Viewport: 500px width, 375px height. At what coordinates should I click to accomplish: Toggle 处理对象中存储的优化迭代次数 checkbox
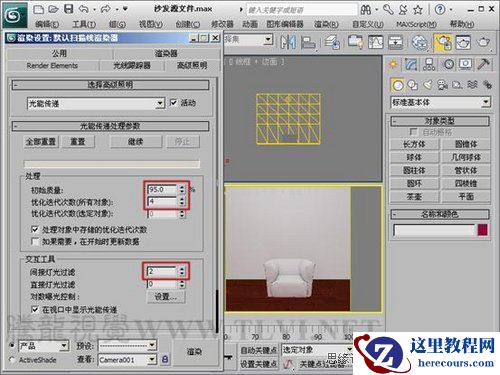(x=35, y=229)
